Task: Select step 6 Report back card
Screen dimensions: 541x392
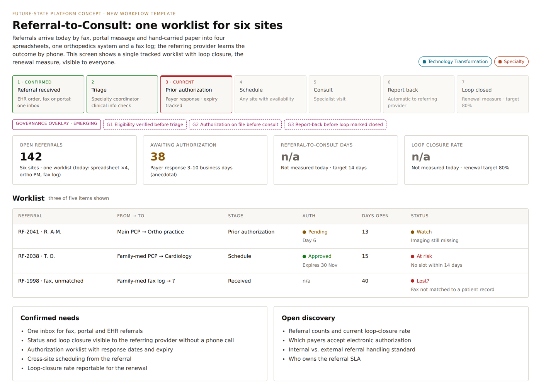Action: (x=419, y=94)
